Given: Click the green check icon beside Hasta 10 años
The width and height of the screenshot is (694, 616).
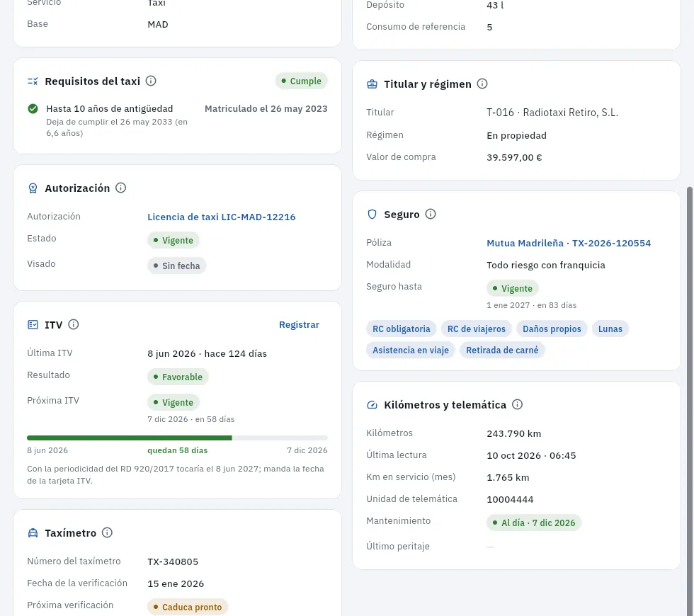Looking at the screenshot, I should pyautogui.click(x=33, y=109).
